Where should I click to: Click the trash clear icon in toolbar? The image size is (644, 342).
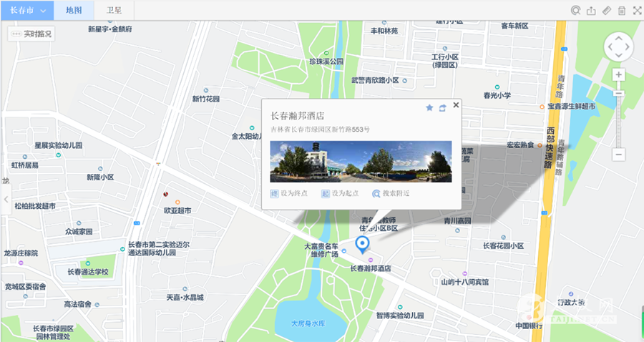[622, 11]
